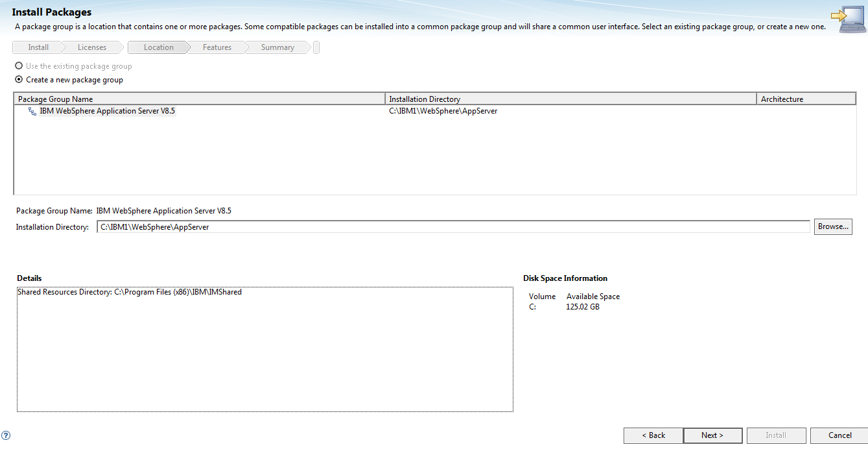This screenshot has height=449, width=868.
Task: Select Create a new package group
Action: pyautogui.click(x=69, y=80)
